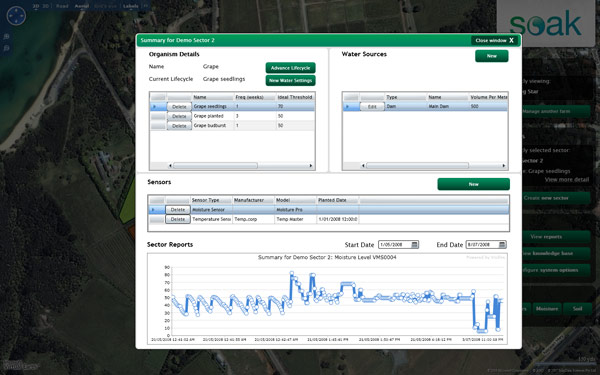Click View more detail link in background panel
Screen dimensions: 600x375
pos(567,179)
